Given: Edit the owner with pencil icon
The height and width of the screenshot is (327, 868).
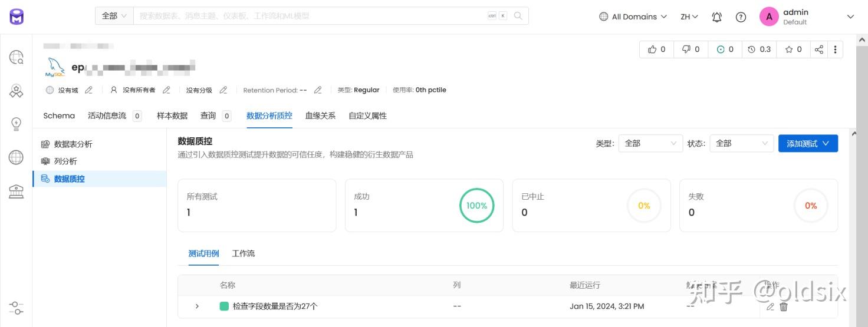Looking at the screenshot, I should tap(166, 90).
